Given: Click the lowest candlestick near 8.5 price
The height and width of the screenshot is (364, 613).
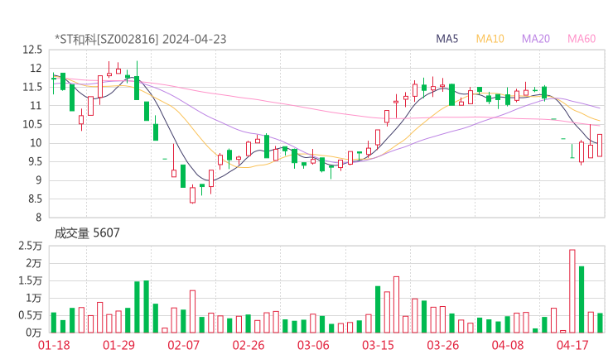Looking at the screenshot, I should pos(192,194).
